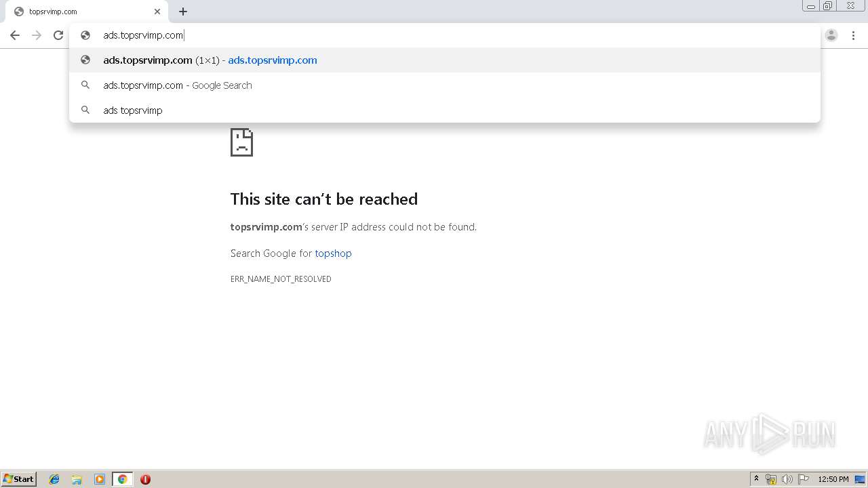The image size is (868, 488).
Task: Restore down the Chrome window
Action: point(827,6)
